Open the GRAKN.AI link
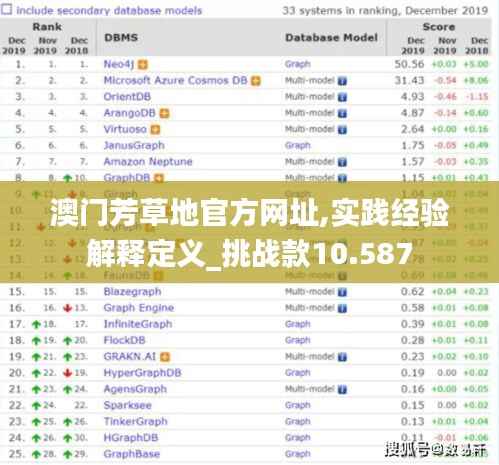The image size is (499, 465). point(130,357)
